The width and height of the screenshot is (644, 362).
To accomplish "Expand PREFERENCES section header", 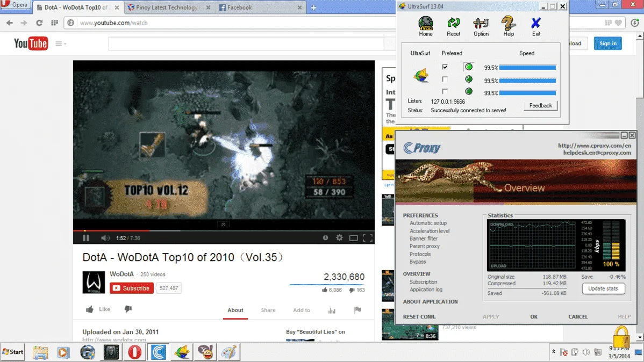I will pos(420,215).
